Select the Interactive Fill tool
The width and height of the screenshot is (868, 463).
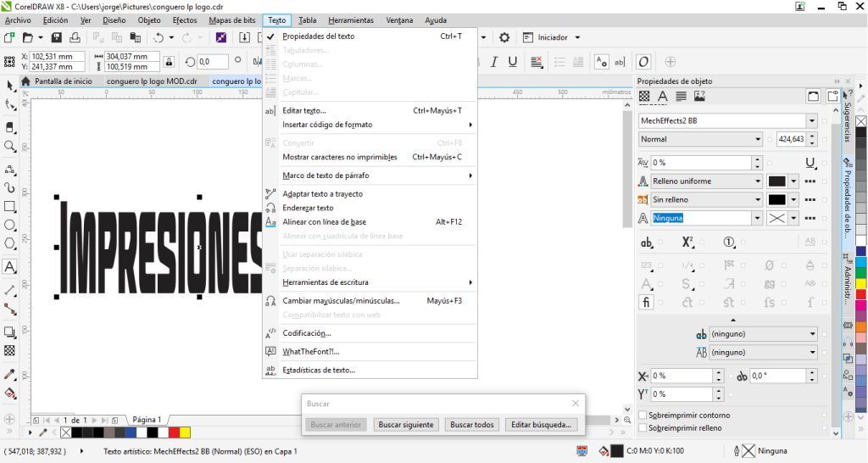[9, 393]
